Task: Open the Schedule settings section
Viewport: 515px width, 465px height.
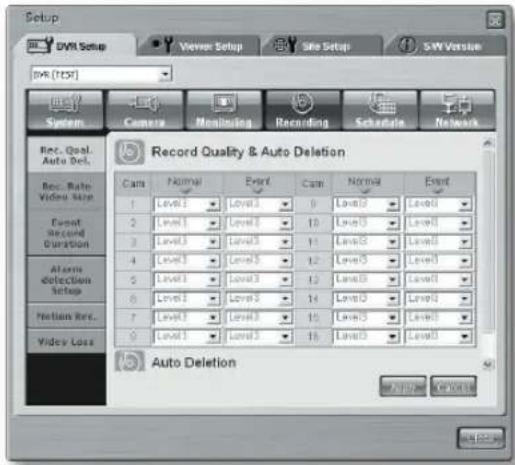Action: 380,110
